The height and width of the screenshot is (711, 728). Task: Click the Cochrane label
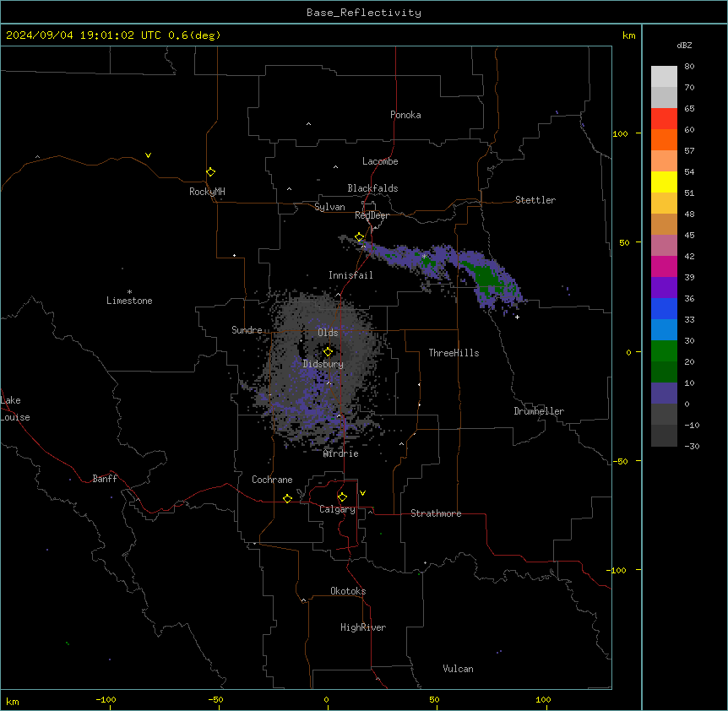click(x=272, y=480)
